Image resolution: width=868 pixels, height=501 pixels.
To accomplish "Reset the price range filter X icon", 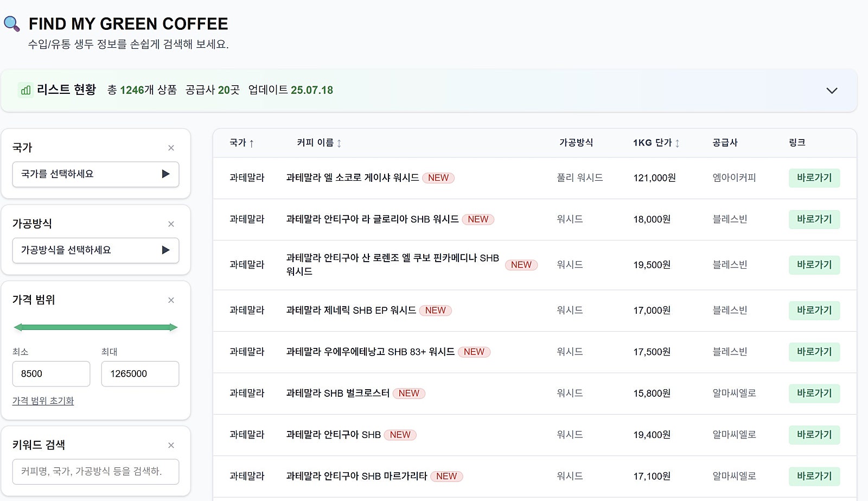I will click(x=171, y=300).
